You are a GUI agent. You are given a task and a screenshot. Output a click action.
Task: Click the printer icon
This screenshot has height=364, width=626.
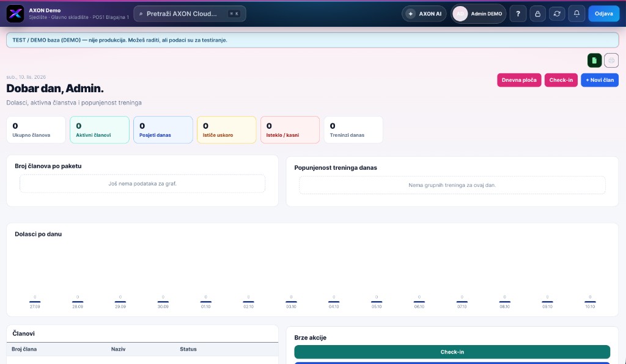tap(611, 60)
